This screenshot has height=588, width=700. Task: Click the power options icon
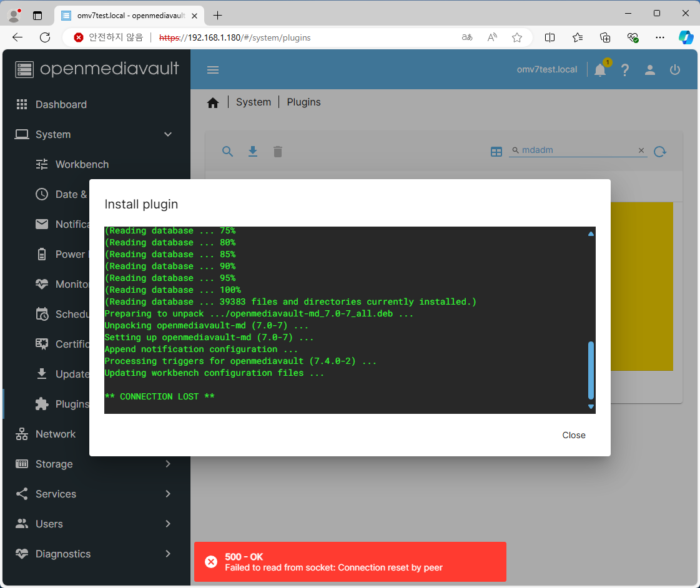(x=675, y=69)
